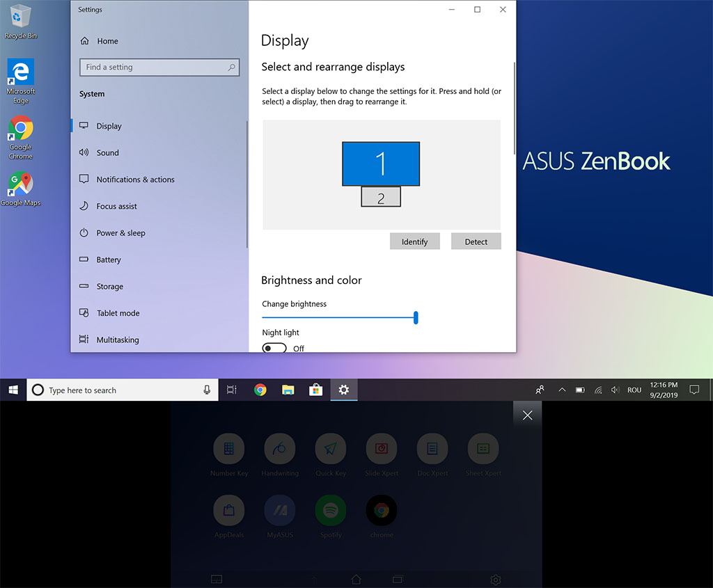Open Task View from the taskbar
Viewport: 713px width, 588px height.
click(232, 390)
